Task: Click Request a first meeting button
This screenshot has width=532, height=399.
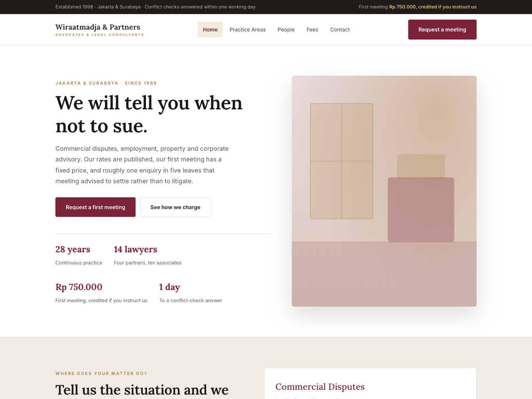Action: 95,207
